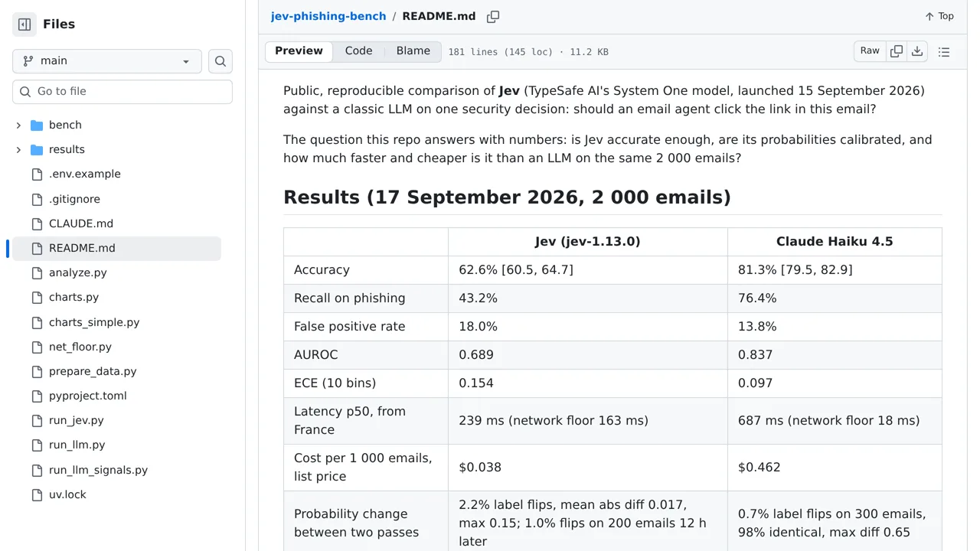Open run_llm.py file
Image resolution: width=980 pixels, height=551 pixels.
(77, 445)
